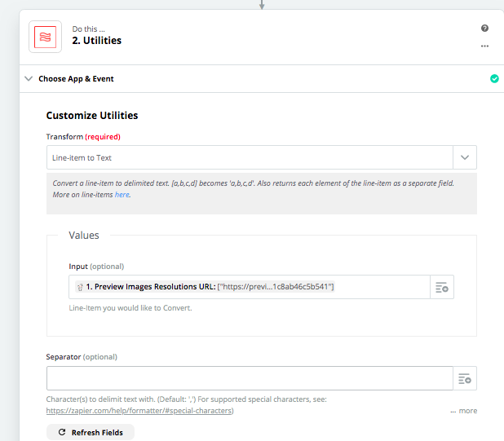Open the three-dot step options menu
This screenshot has height=441, width=504.
[484, 46]
